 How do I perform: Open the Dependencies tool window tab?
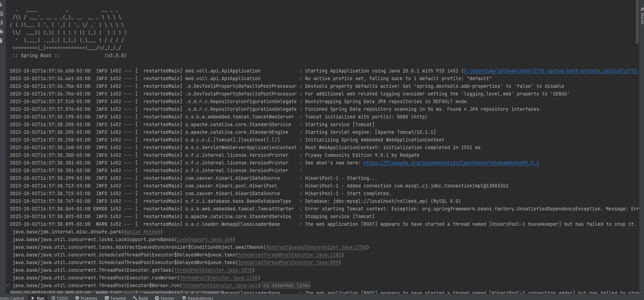(197, 298)
